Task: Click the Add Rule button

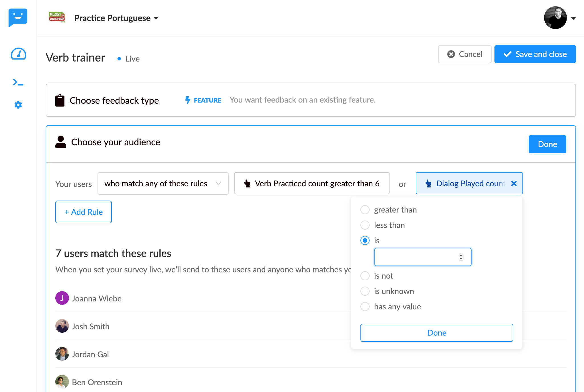Action: [84, 212]
